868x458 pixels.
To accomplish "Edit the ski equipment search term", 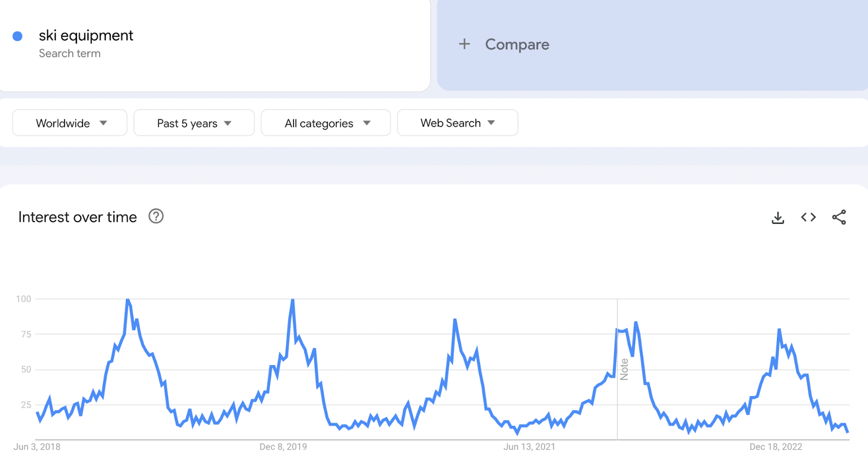I will 86,36.
